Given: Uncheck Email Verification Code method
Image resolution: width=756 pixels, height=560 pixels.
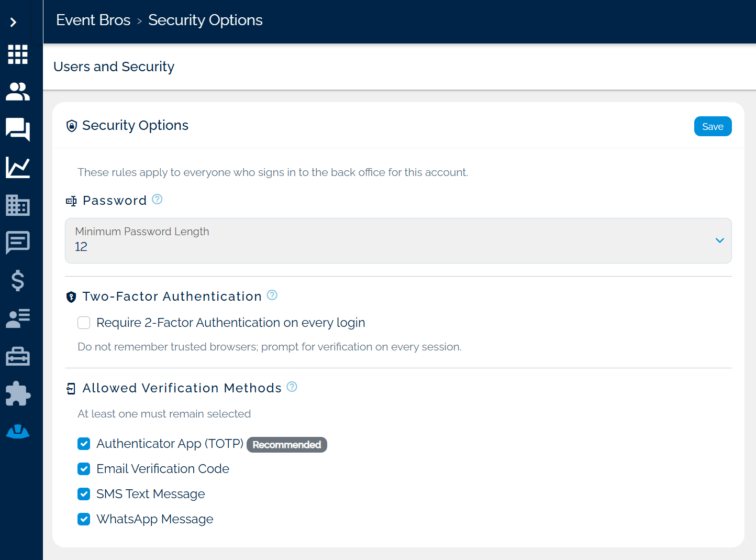Looking at the screenshot, I should 84,469.
